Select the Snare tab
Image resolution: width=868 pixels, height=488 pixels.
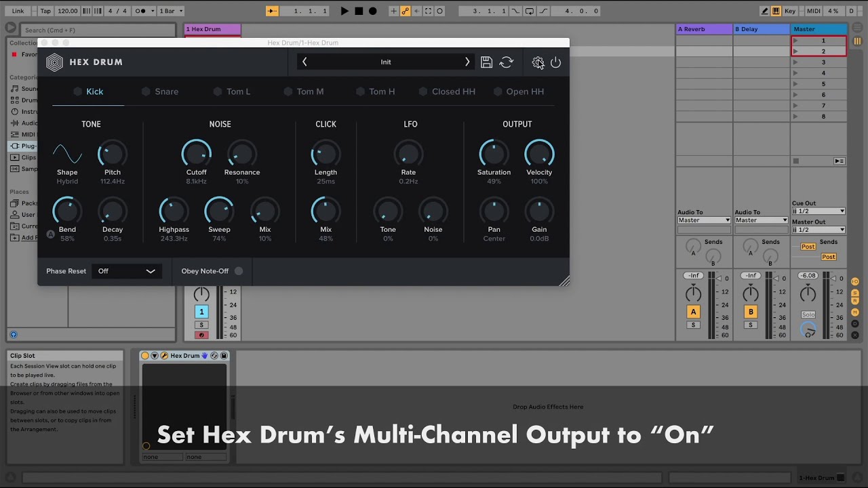[x=160, y=91]
